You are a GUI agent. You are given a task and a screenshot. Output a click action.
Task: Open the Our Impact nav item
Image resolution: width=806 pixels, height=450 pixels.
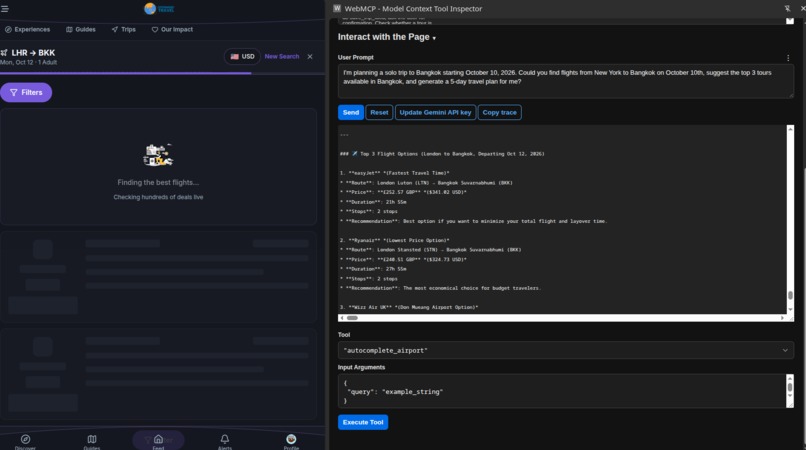[x=172, y=29]
